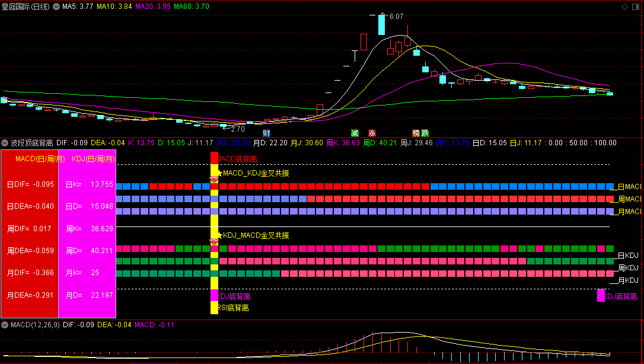Click the 月D= 22.197 cell
This screenshot has width=644, height=364.
pos(89,295)
